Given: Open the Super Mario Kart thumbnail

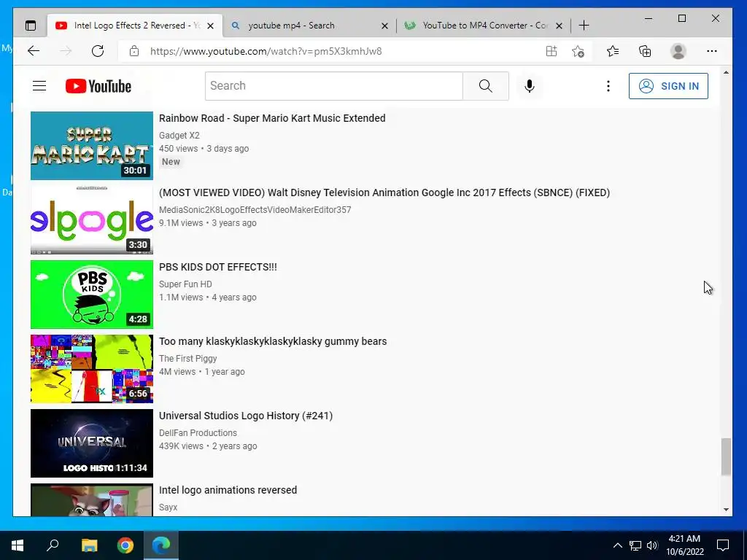Looking at the screenshot, I should [92, 146].
